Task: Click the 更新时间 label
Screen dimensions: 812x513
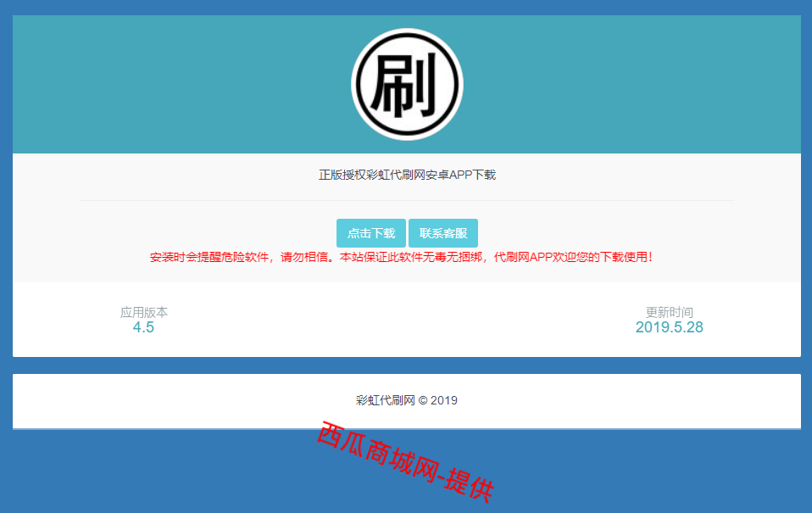Action: tap(669, 312)
